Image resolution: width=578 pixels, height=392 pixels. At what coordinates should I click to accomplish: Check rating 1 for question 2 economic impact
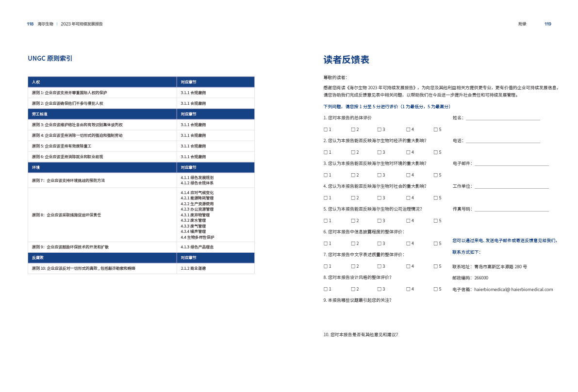tap(325, 152)
